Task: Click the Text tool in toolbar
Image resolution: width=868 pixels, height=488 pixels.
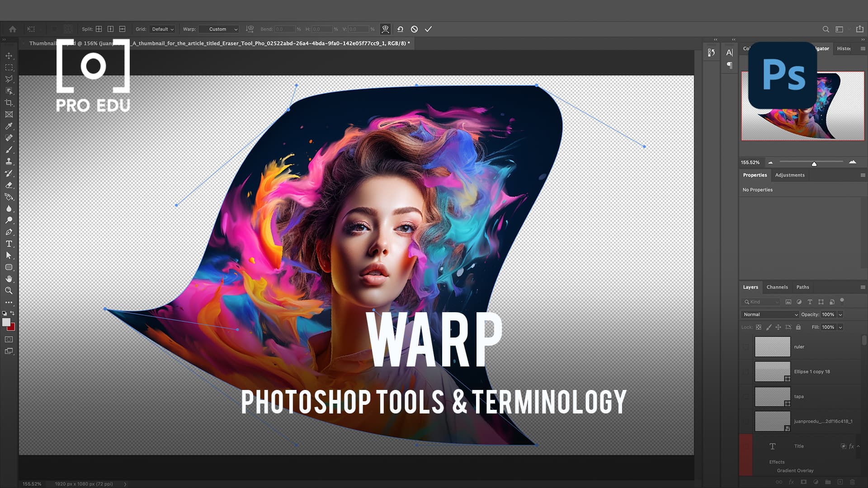Action: [x=8, y=244]
